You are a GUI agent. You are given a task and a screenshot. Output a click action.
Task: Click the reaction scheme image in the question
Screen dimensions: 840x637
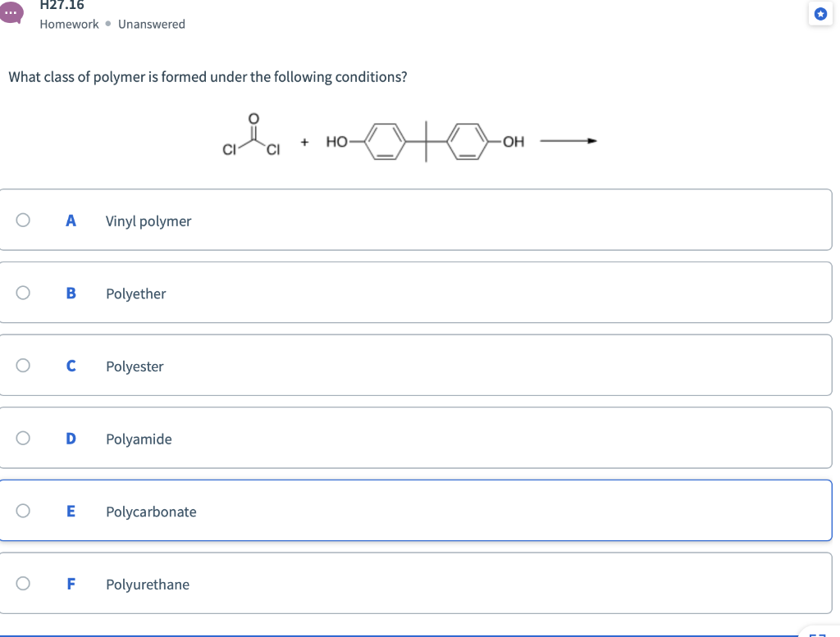[410, 138]
